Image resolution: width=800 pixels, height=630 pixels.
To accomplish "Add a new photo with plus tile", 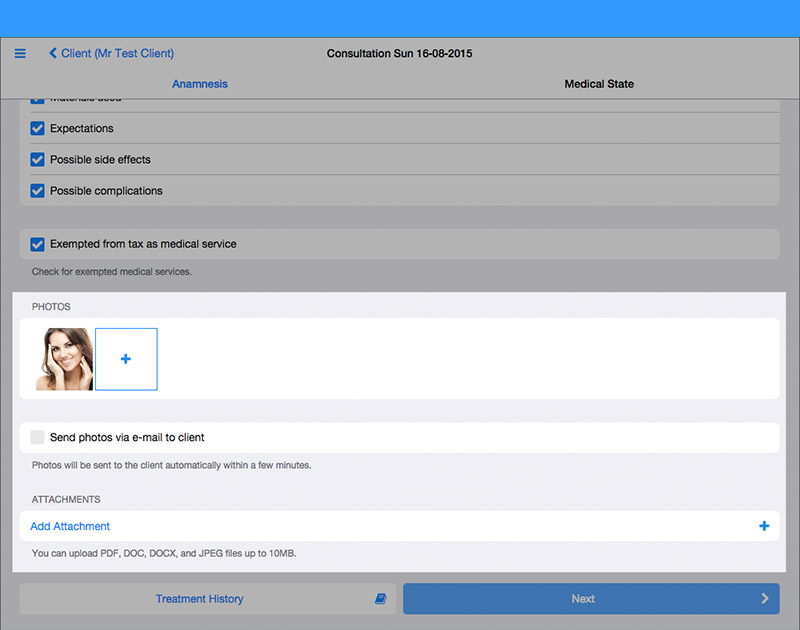I will tap(126, 359).
